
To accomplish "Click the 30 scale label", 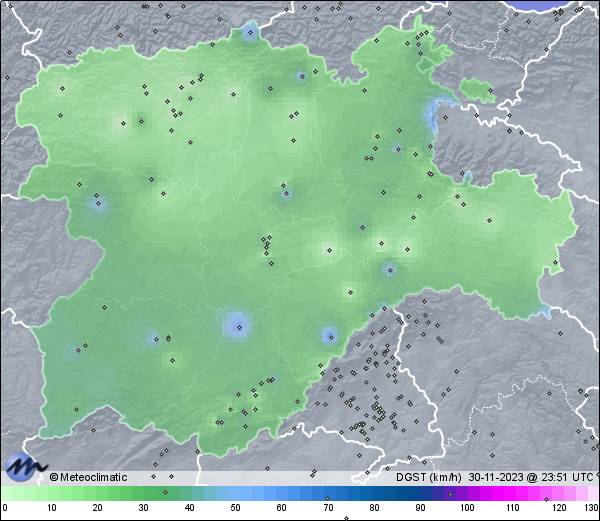I will tap(143, 508).
